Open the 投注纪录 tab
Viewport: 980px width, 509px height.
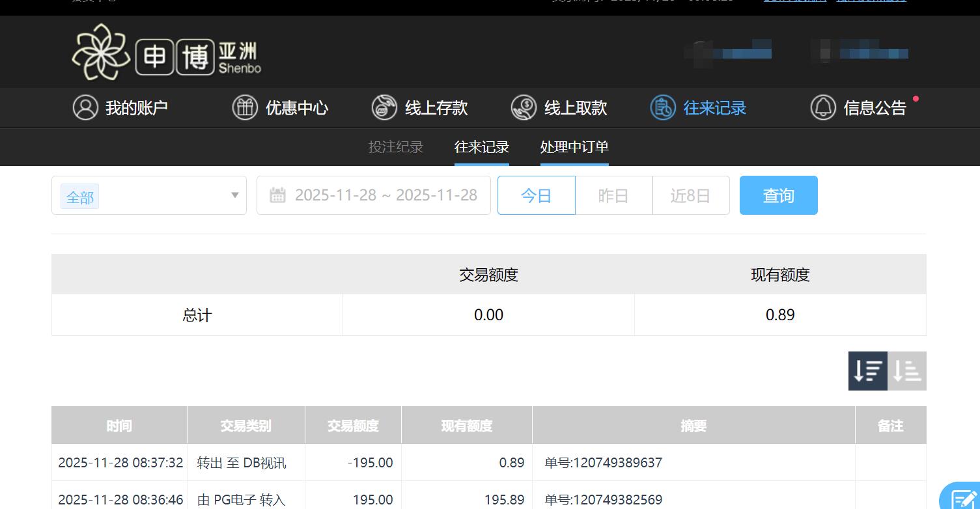(x=395, y=146)
